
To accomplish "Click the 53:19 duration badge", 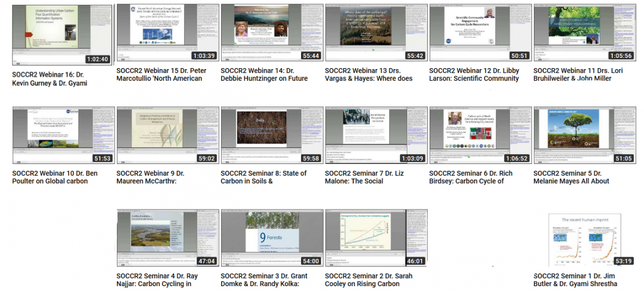I will pyautogui.click(x=623, y=262).
